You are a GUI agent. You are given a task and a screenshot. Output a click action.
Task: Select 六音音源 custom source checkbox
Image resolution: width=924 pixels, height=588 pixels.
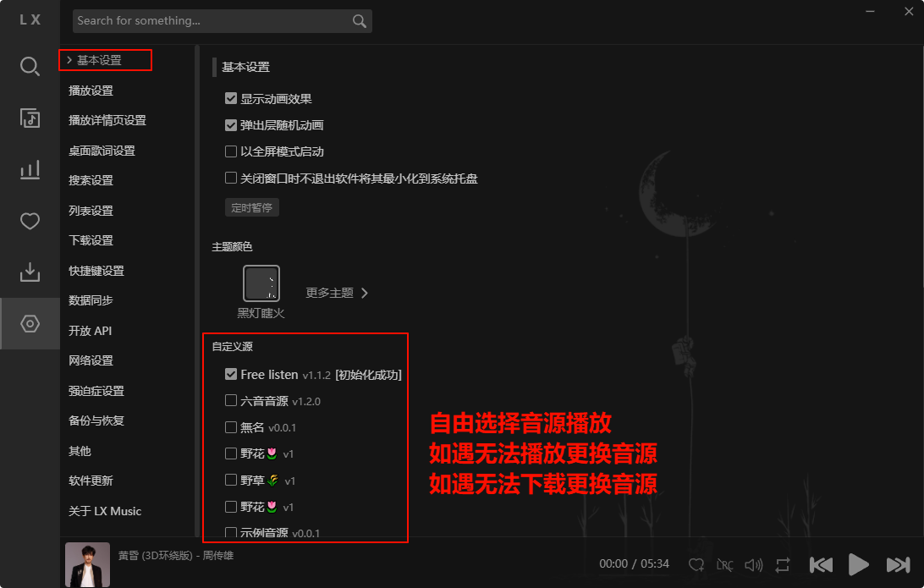pyautogui.click(x=231, y=401)
